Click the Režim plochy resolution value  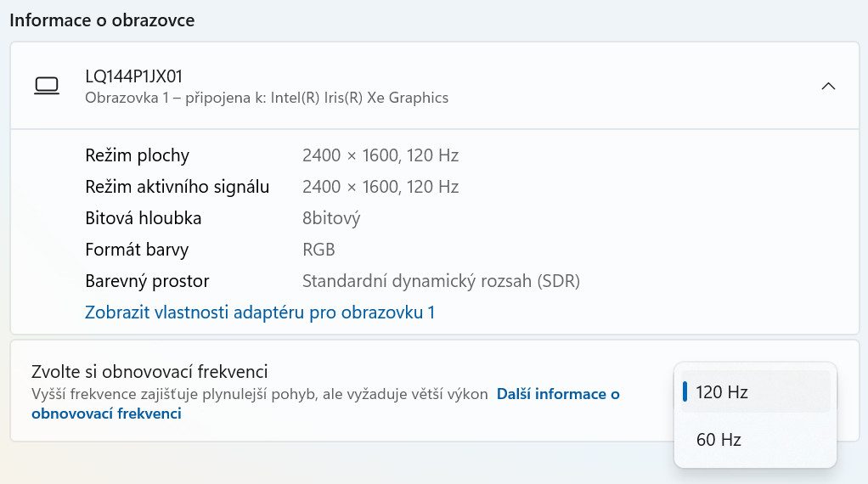pyautogui.click(x=380, y=155)
